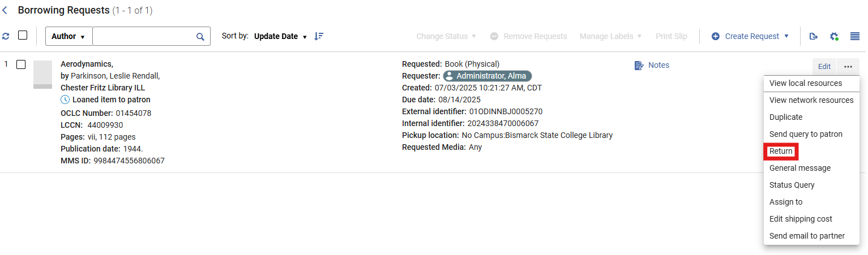
Task: Click the search magnifier icon
Action: click(200, 36)
